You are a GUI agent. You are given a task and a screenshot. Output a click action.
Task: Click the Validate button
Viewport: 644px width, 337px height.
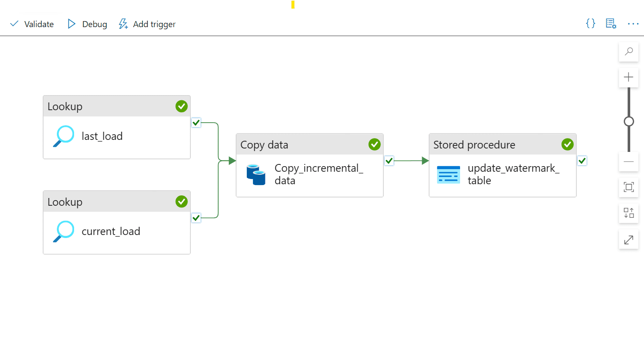point(32,24)
